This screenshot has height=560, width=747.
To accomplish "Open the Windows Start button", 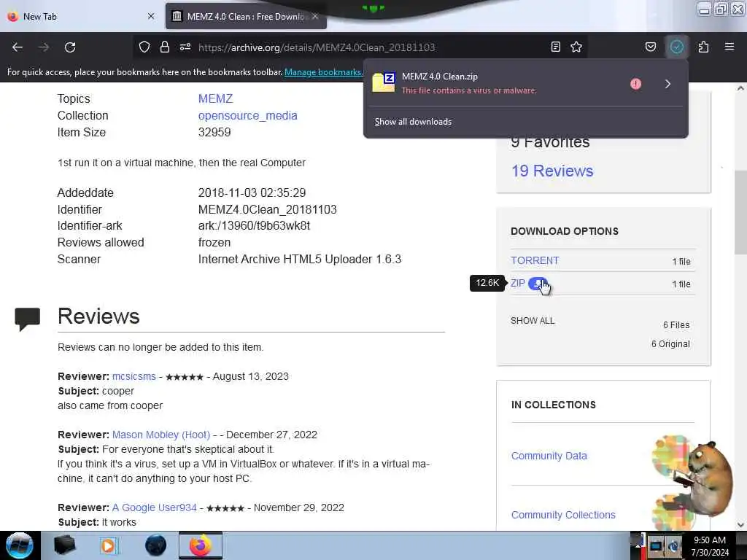I will [x=20, y=545].
